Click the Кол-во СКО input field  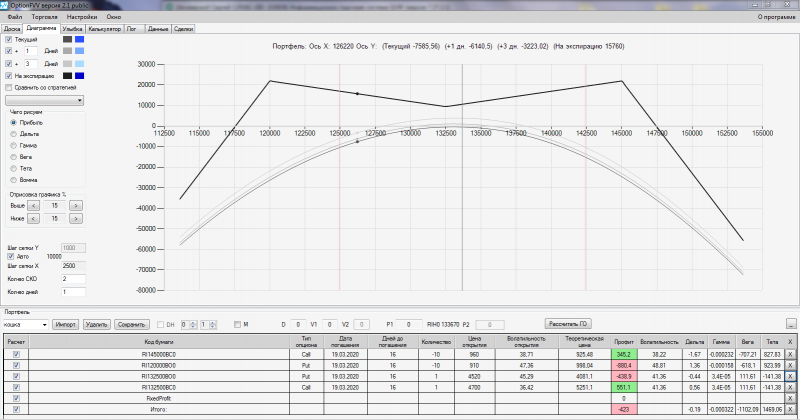[73, 279]
